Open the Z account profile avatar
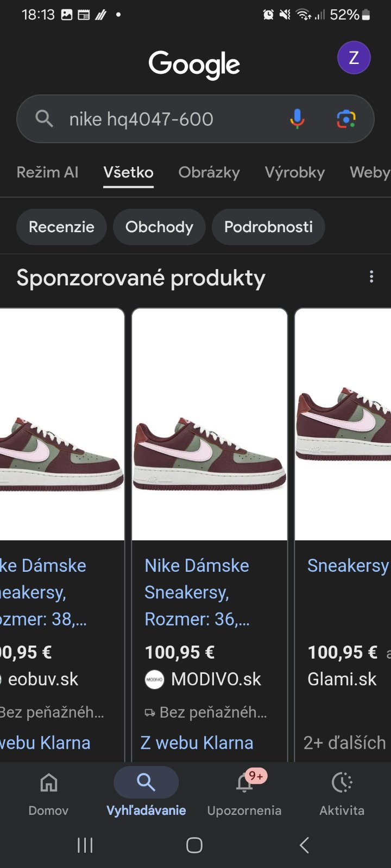391x868 pixels. 354,58
